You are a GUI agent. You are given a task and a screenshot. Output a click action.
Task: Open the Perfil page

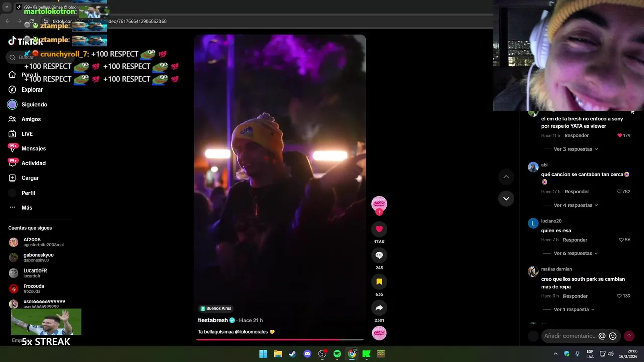click(22, 193)
